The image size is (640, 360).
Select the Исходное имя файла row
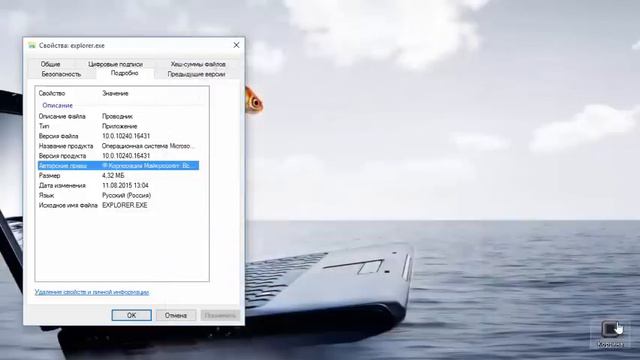tap(118, 205)
